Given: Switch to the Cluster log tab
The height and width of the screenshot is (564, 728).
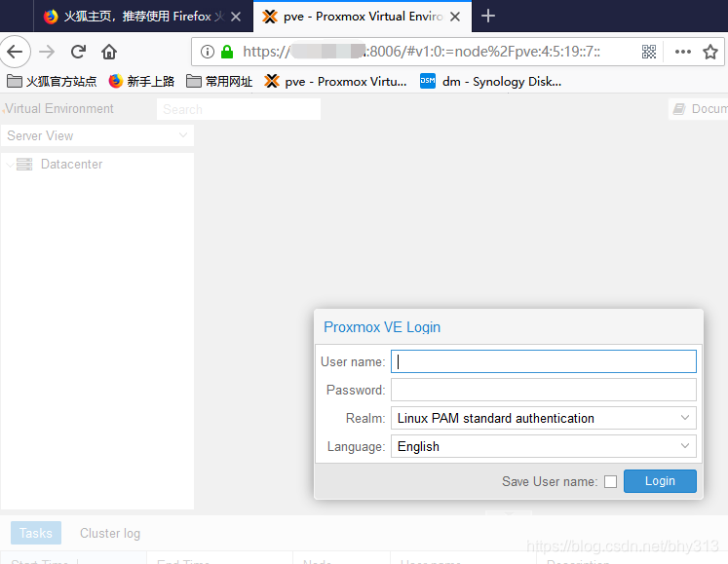Looking at the screenshot, I should click(x=110, y=533).
